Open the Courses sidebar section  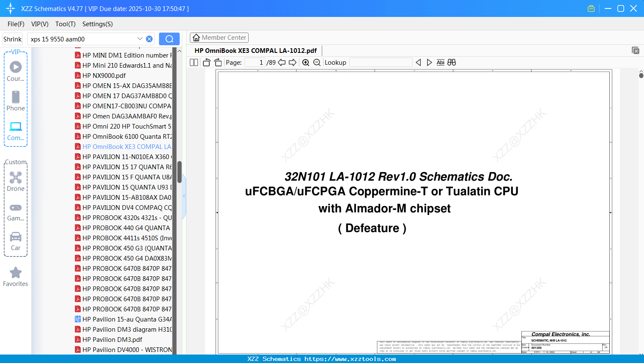click(x=16, y=71)
